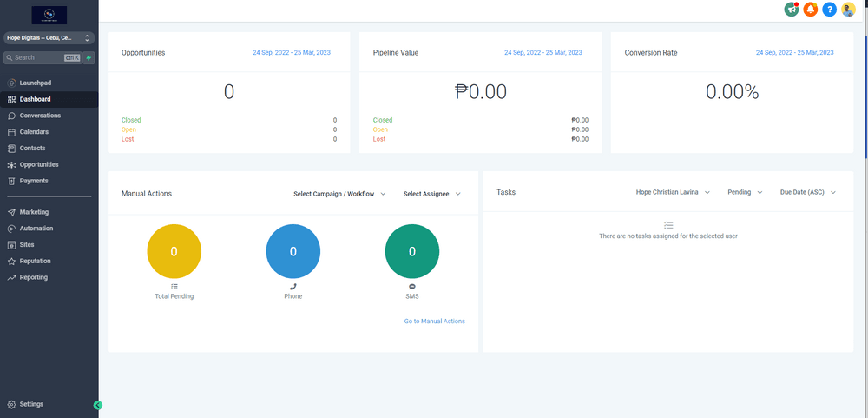Open the Hope Digitals location switcher
Viewport: 868px width, 418px height.
(49, 37)
